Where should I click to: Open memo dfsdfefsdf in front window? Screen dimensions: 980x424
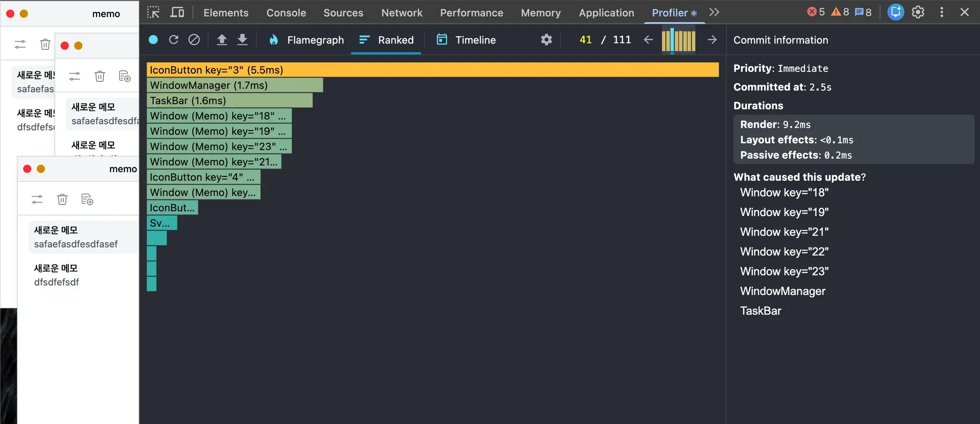coord(83,275)
